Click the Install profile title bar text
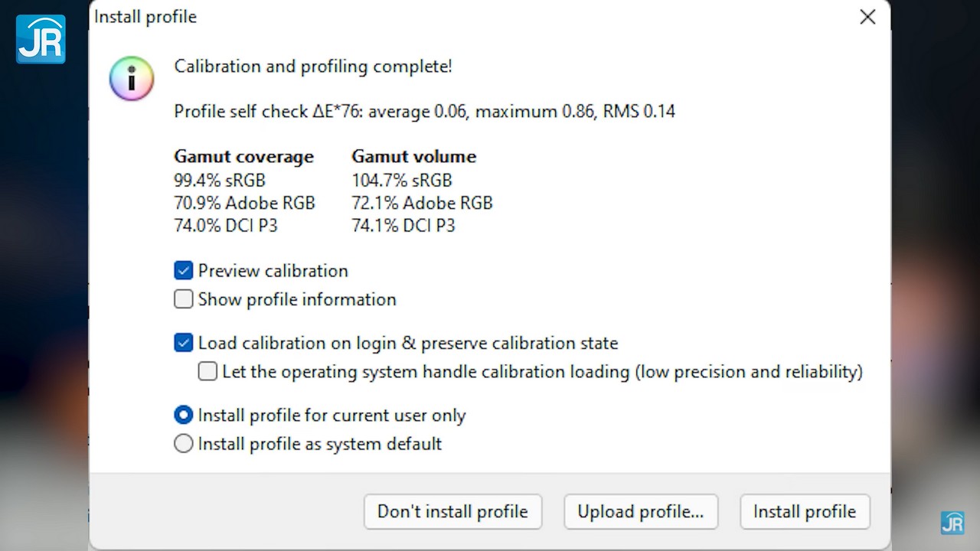 145,17
